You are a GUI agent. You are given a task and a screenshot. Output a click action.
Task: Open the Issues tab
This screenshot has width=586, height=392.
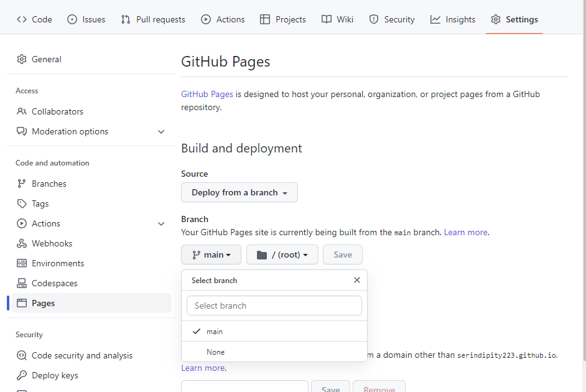86,19
